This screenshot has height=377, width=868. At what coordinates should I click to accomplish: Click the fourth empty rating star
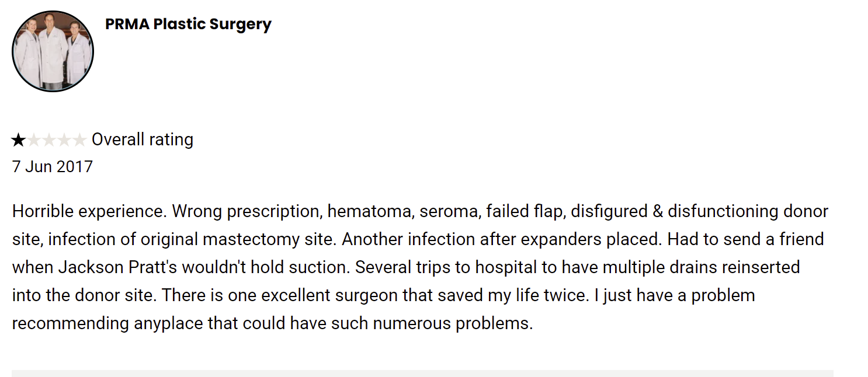click(x=64, y=140)
